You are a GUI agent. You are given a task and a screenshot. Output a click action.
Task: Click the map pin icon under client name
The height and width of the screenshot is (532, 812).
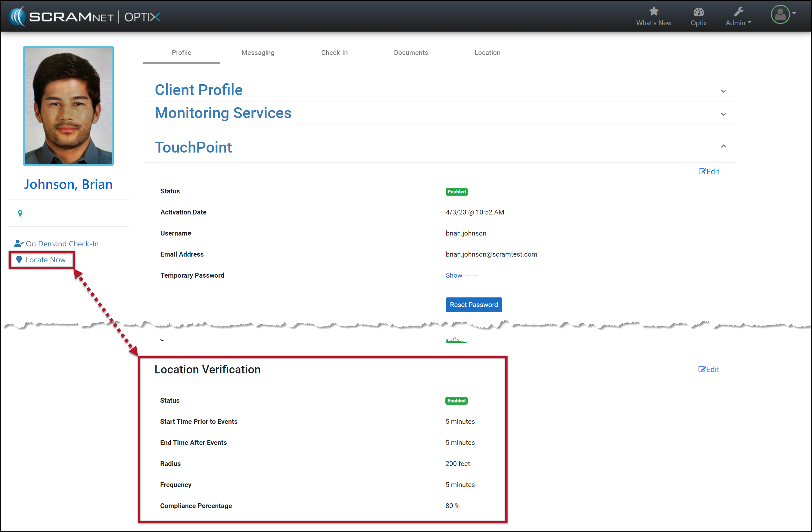20,213
